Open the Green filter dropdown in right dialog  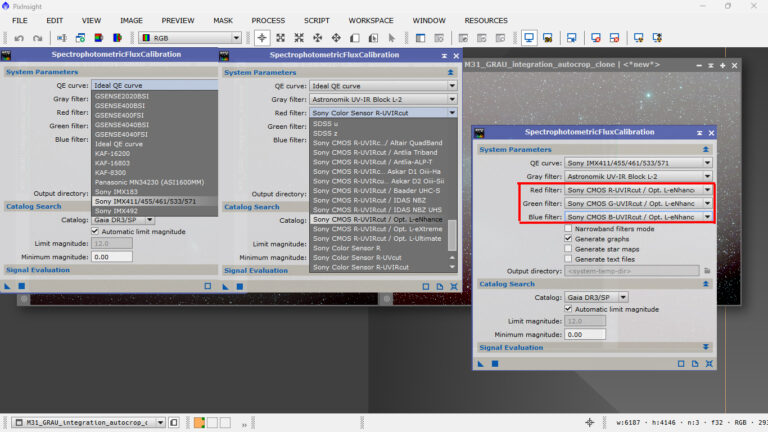pyautogui.click(x=639, y=203)
